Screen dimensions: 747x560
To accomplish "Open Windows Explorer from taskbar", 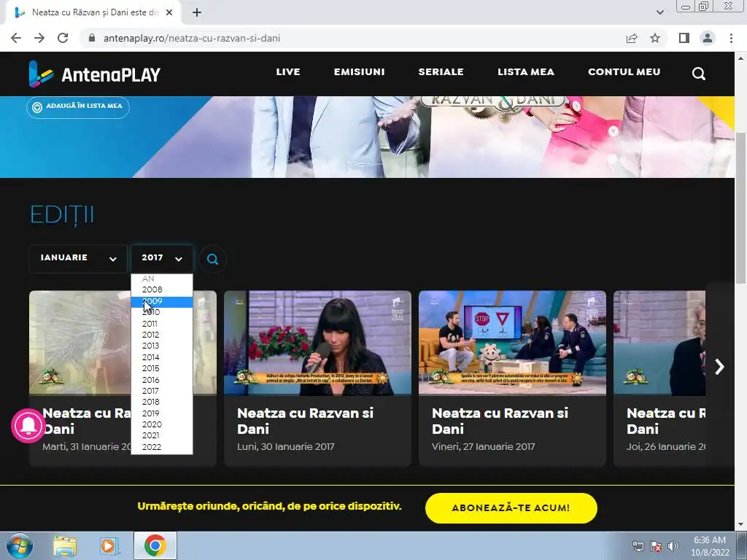I will [65, 545].
